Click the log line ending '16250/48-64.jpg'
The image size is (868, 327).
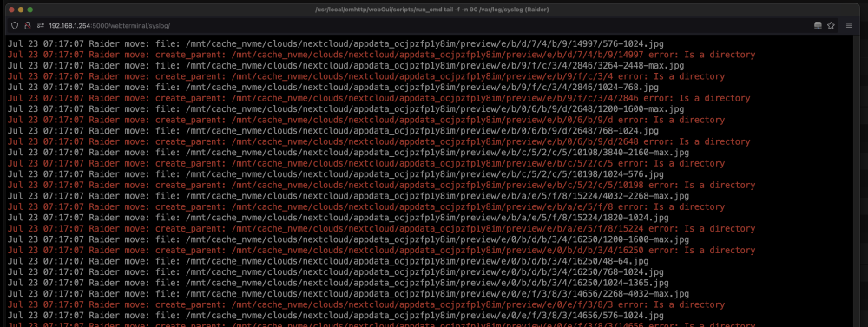pos(328,261)
